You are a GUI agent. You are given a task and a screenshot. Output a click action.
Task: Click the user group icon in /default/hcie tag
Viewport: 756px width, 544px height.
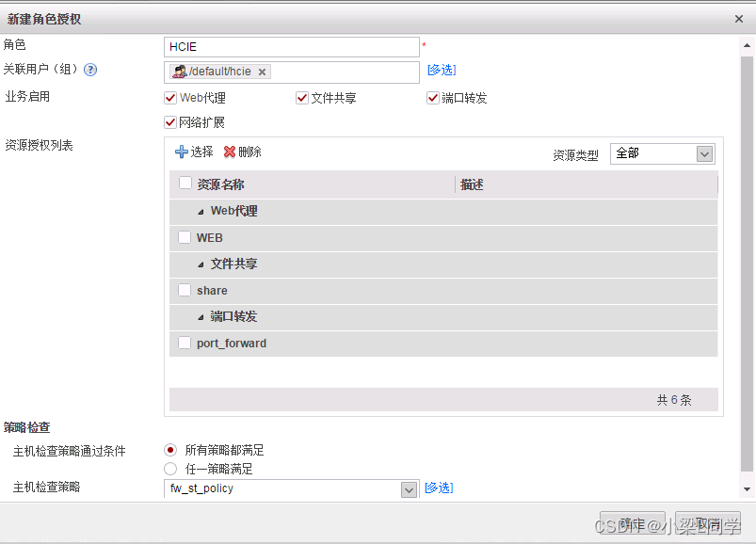point(180,72)
